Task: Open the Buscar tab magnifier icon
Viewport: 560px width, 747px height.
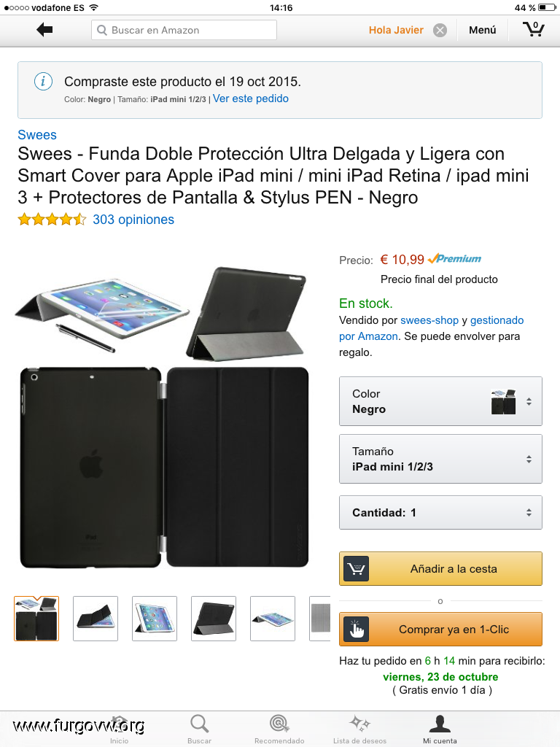Action: click(199, 723)
